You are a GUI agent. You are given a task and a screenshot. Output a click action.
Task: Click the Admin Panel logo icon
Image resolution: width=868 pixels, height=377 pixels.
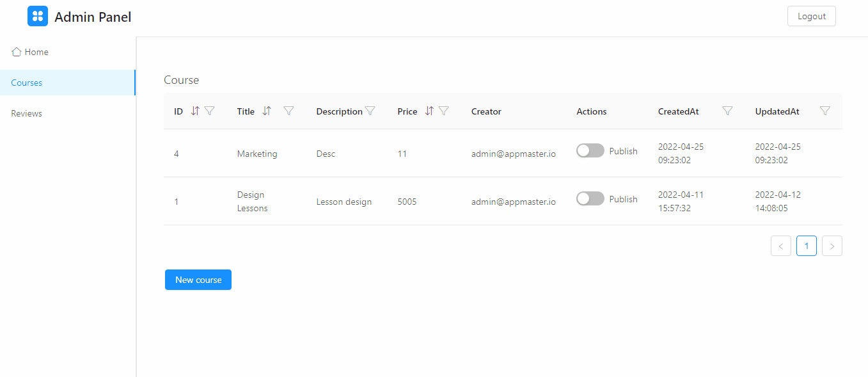coord(38,16)
